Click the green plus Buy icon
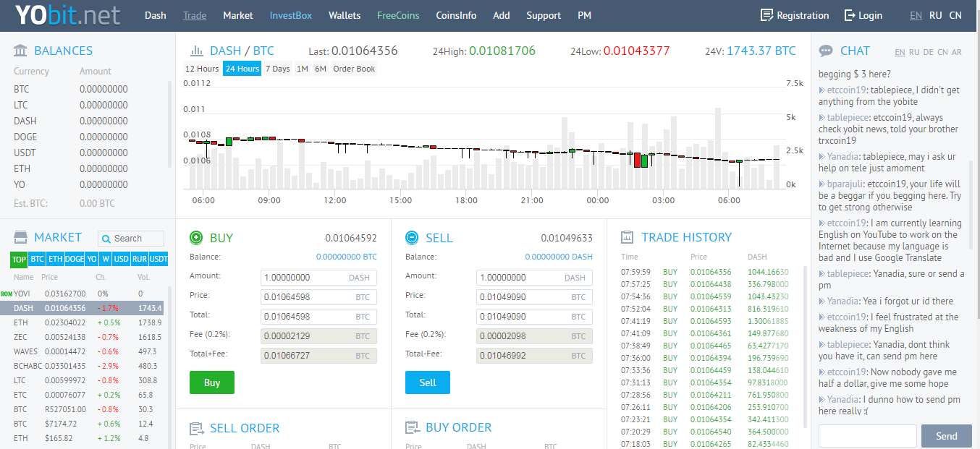Screen dimensions: 980x449 coord(195,237)
